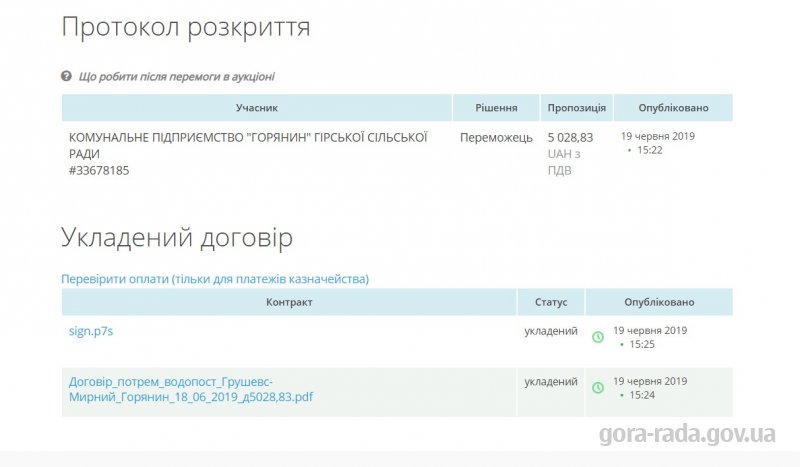The image size is (800, 467).
Task: Open the Договір_потрем_водопост pdf link
Action: [x=191, y=389]
